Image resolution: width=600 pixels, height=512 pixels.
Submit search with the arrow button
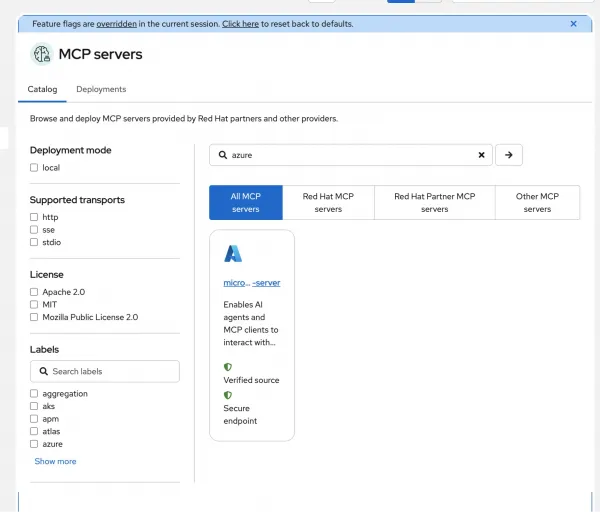509,155
